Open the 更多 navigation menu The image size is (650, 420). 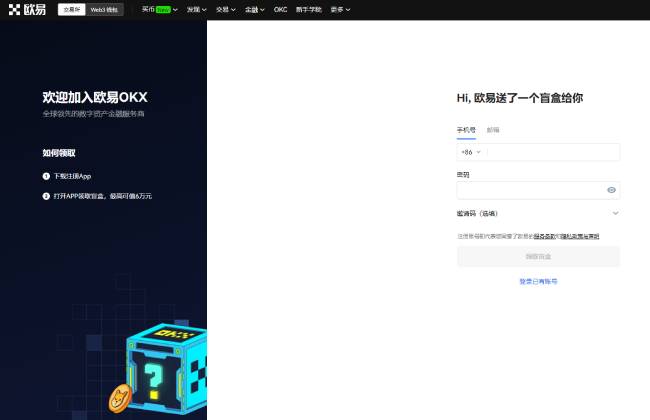pyautogui.click(x=341, y=9)
